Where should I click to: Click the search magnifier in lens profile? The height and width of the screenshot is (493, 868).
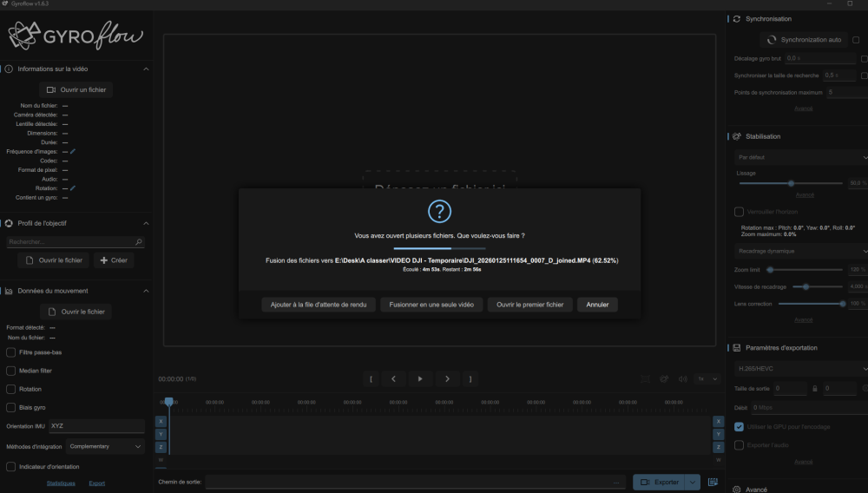coord(139,242)
